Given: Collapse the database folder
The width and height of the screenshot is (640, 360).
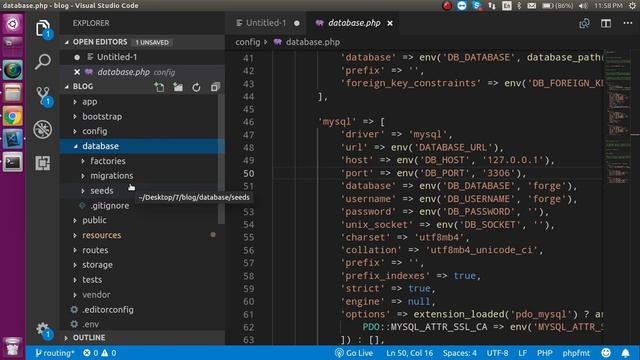Looking at the screenshot, I should coord(142,146).
